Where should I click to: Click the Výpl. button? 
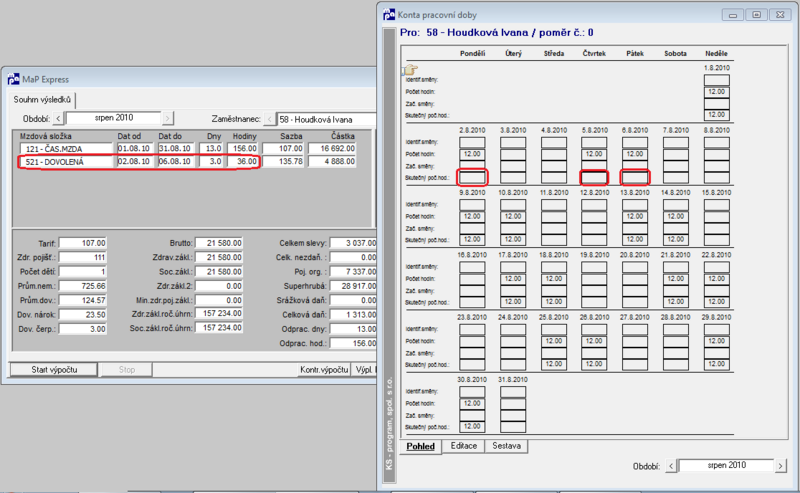point(364,369)
